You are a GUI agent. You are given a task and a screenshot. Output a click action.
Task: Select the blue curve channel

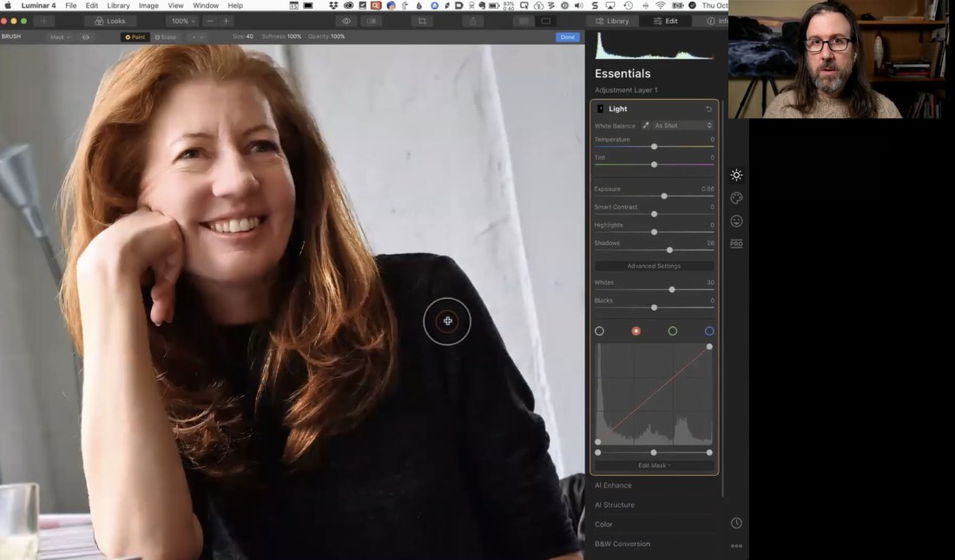click(709, 331)
